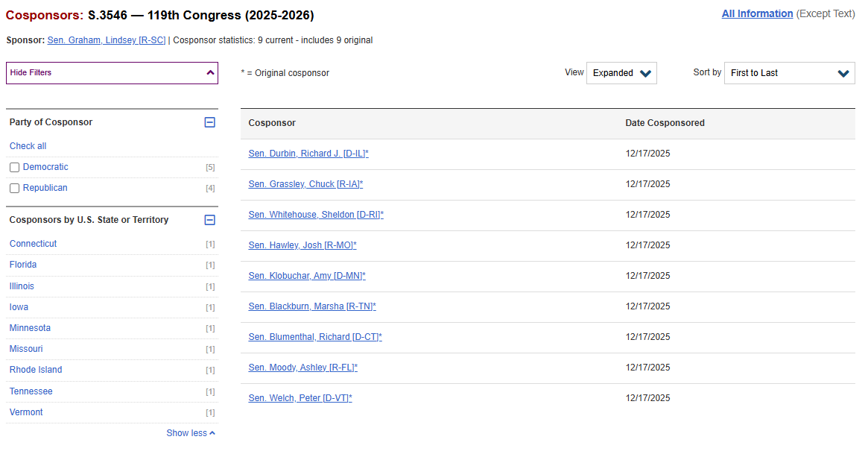Open Sen. Grassley, Chuck profile link
The image size is (868, 460).
(x=305, y=184)
